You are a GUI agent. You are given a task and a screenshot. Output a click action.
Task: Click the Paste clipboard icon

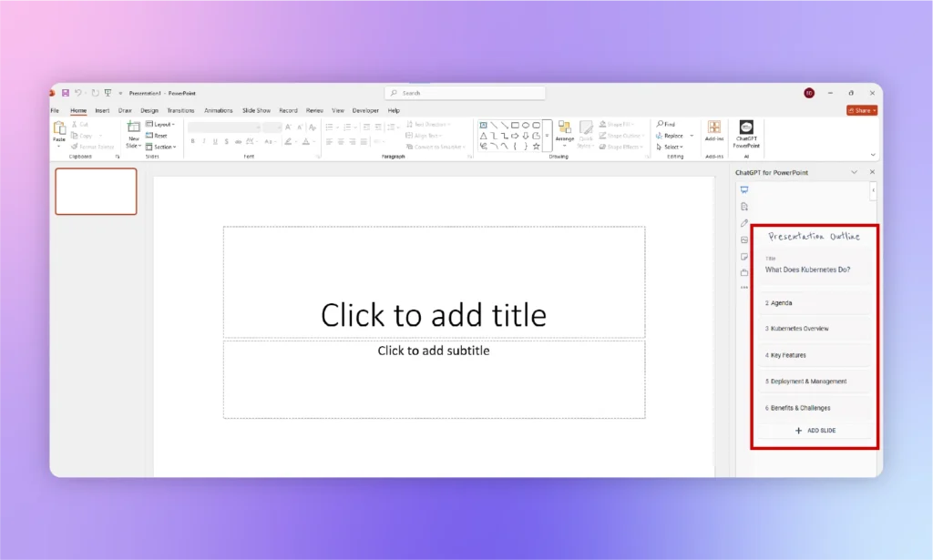pos(59,127)
